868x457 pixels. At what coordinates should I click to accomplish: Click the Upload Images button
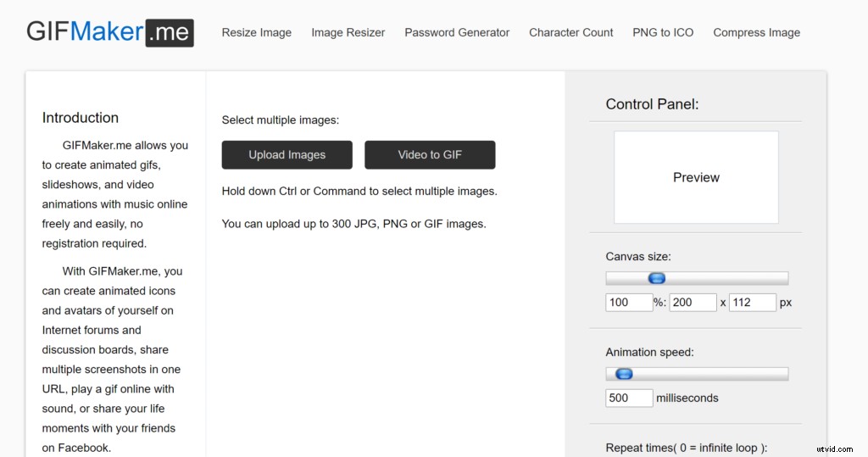click(287, 154)
